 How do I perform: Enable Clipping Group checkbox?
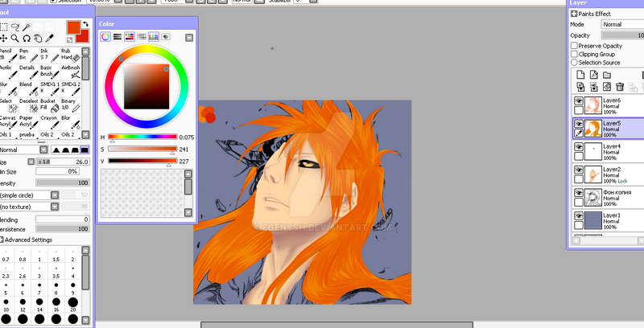[x=574, y=54]
